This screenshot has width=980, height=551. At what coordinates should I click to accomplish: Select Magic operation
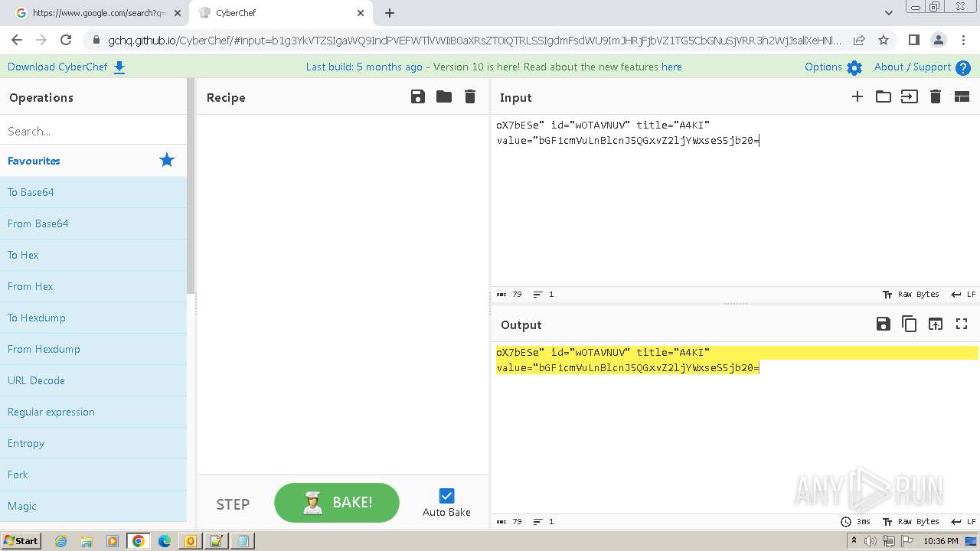click(x=93, y=506)
